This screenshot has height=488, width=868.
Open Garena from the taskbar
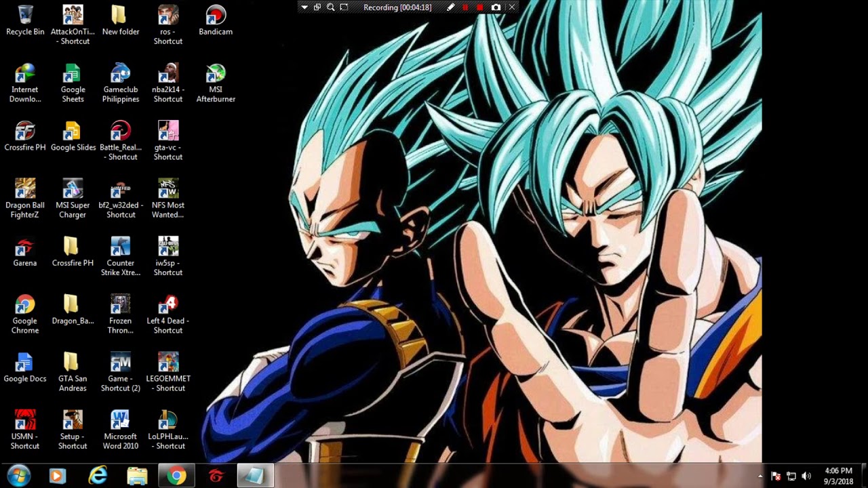(x=216, y=476)
